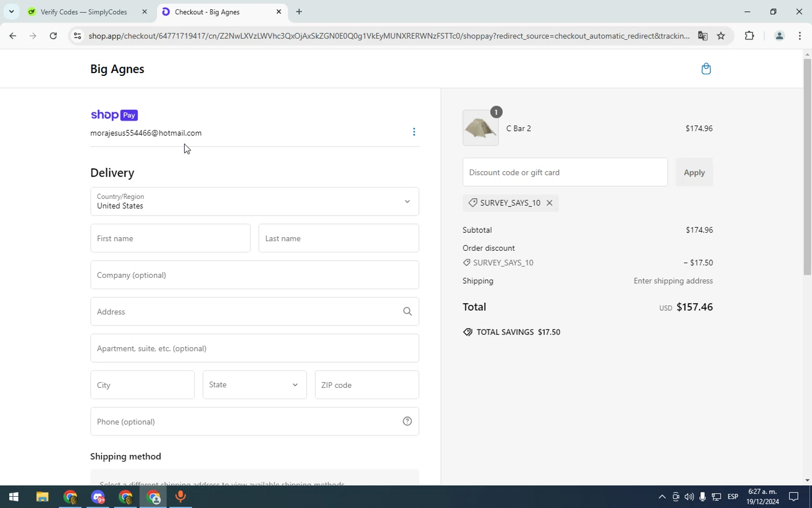Click the C Bar 2 product name

519,128
